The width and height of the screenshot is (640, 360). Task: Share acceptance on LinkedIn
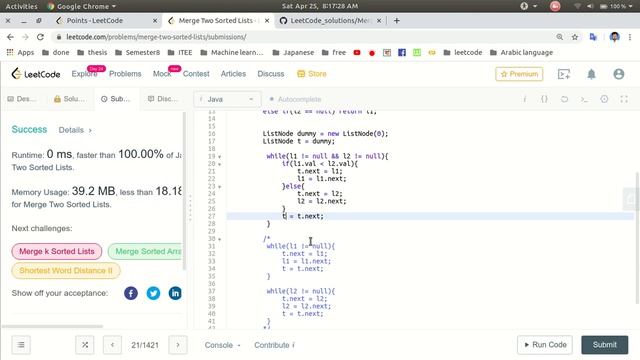[175, 293]
